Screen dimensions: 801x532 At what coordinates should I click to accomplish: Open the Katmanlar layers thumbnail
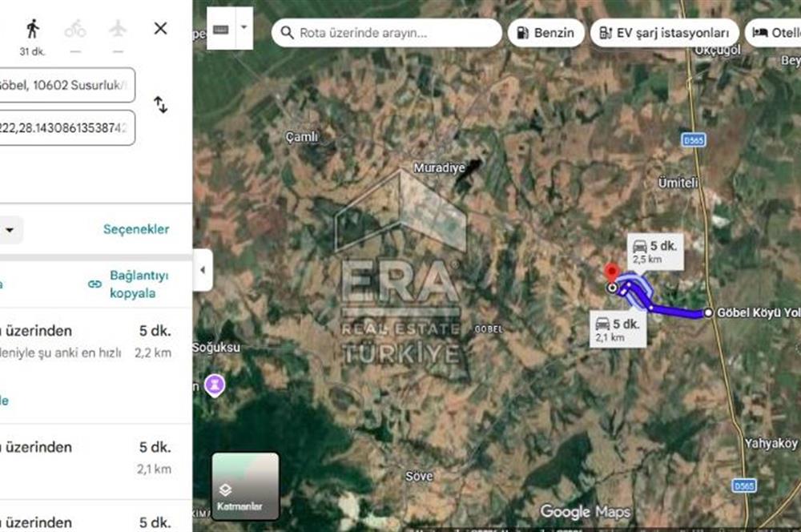245,486
